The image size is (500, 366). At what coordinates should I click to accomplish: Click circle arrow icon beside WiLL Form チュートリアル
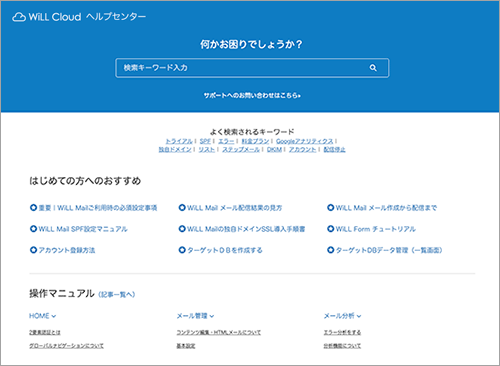coord(330,229)
